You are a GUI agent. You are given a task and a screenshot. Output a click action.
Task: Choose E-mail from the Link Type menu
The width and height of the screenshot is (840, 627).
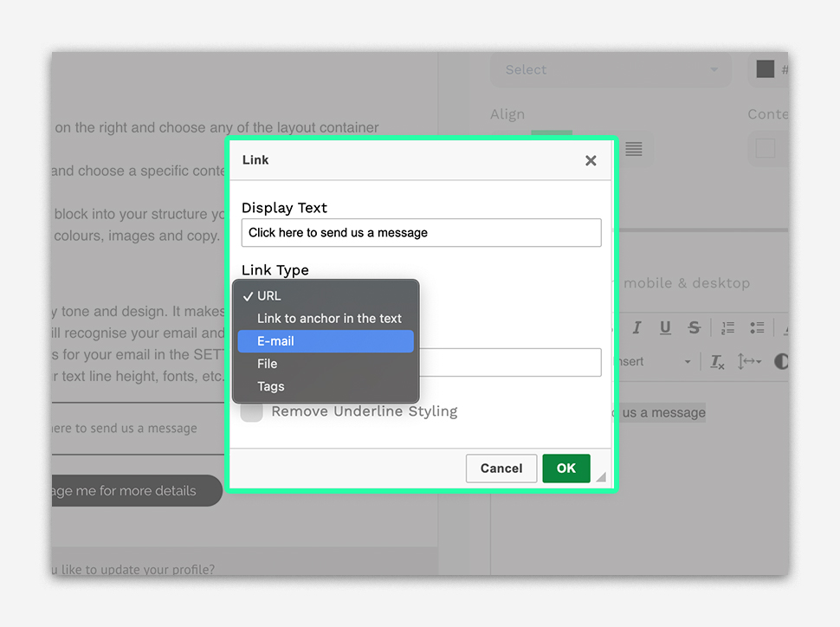(x=326, y=341)
